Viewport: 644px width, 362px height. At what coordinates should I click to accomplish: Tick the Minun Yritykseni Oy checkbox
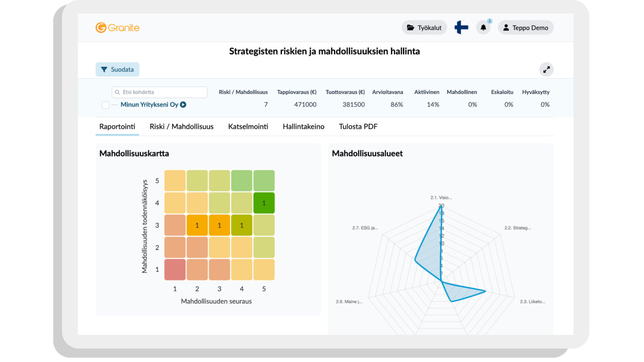pyautogui.click(x=105, y=105)
